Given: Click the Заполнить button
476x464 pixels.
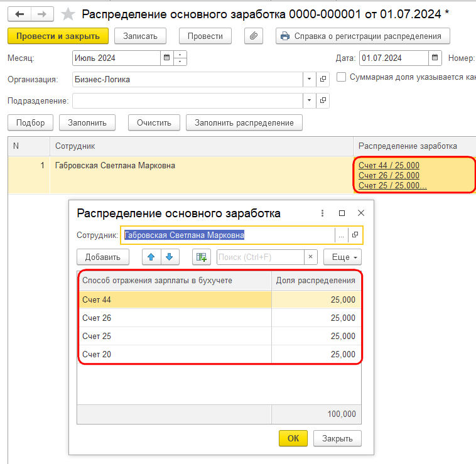Looking at the screenshot, I should tap(87, 122).
